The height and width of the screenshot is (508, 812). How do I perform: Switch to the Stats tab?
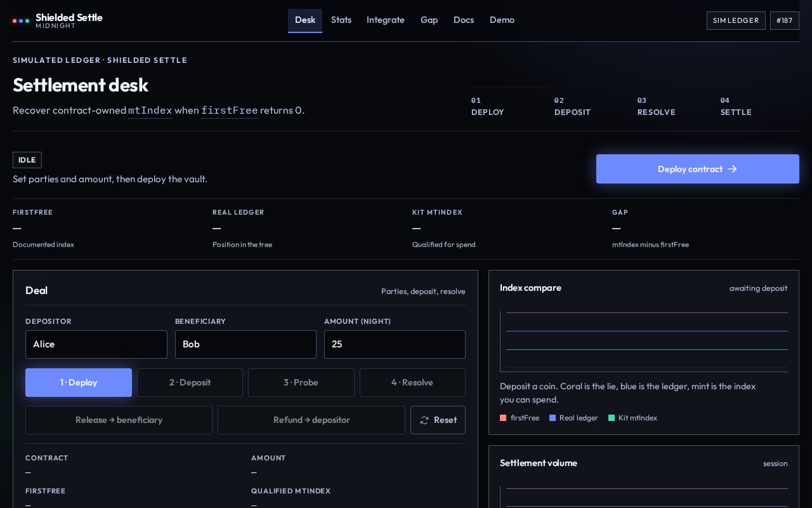[341, 20]
